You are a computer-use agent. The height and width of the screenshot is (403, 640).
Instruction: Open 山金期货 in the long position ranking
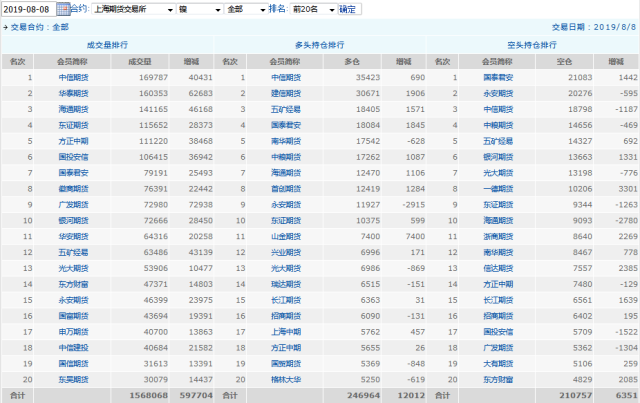coord(286,237)
